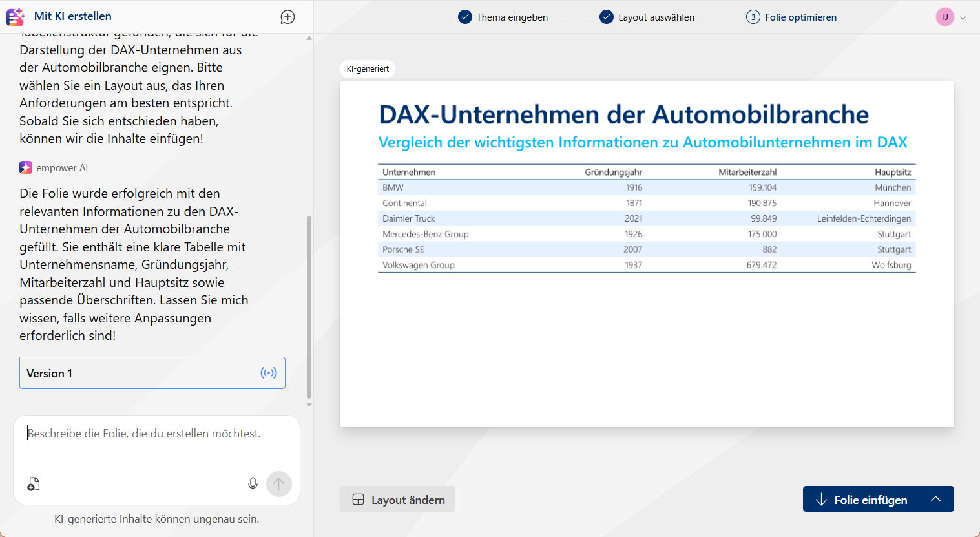Image resolution: width=980 pixels, height=537 pixels.
Task: Click the employee count 159.104 cell
Action: pos(762,187)
